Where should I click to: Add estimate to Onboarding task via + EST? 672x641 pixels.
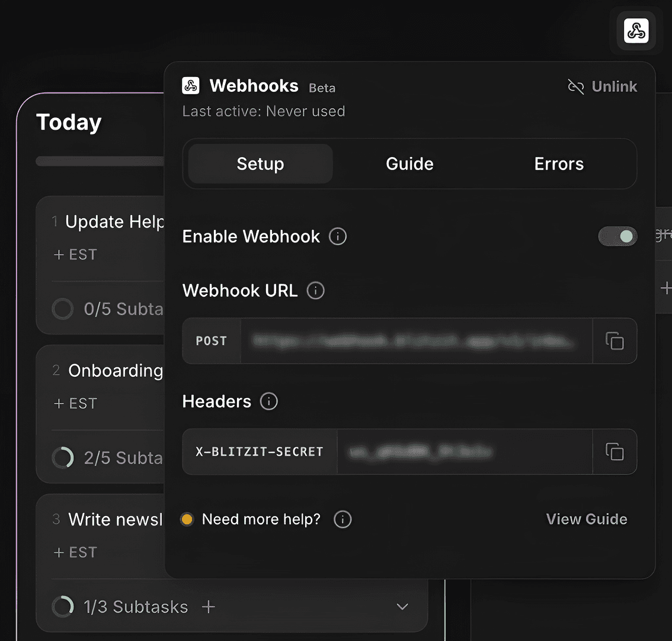pyautogui.click(x=75, y=403)
